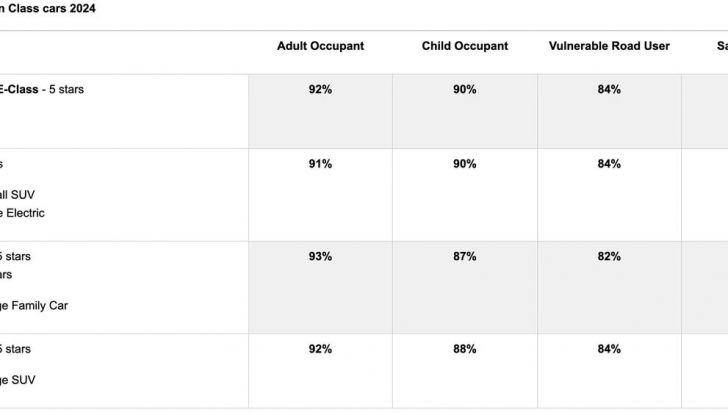Image resolution: width=728 pixels, height=415 pixels.
Task: Select the 91% Adult Occupant value
Action: [x=320, y=164]
